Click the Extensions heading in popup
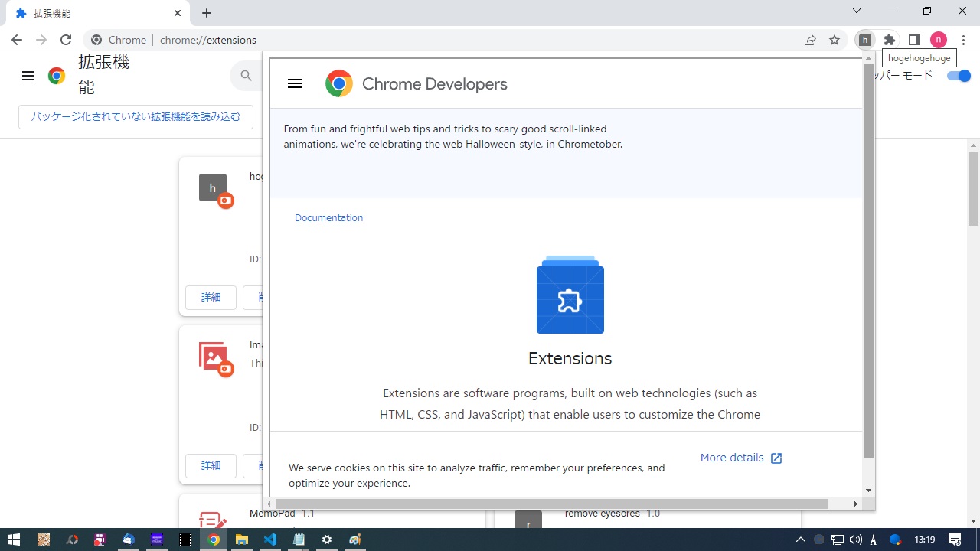 coord(570,358)
